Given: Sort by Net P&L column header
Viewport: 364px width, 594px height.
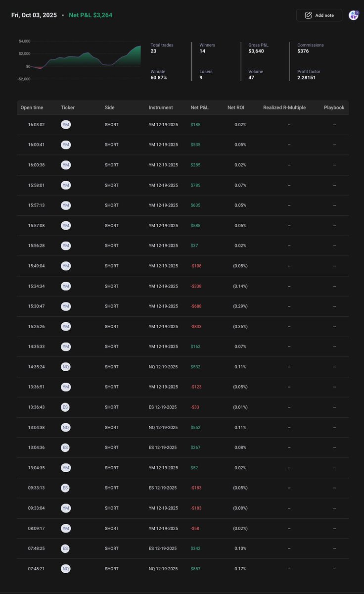Looking at the screenshot, I should 200,107.
